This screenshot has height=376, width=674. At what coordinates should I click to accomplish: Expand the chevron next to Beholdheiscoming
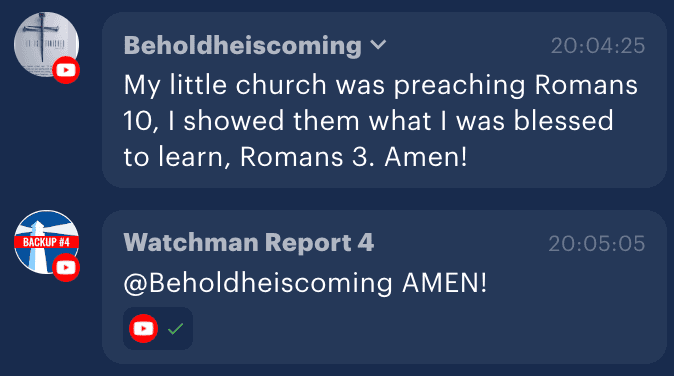point(378,44)
